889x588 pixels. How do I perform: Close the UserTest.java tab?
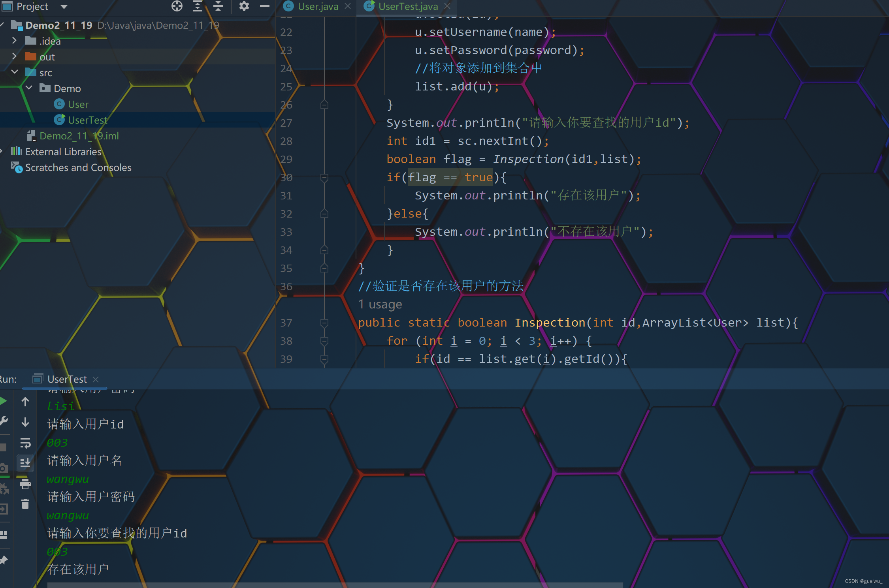click(447, 6)
